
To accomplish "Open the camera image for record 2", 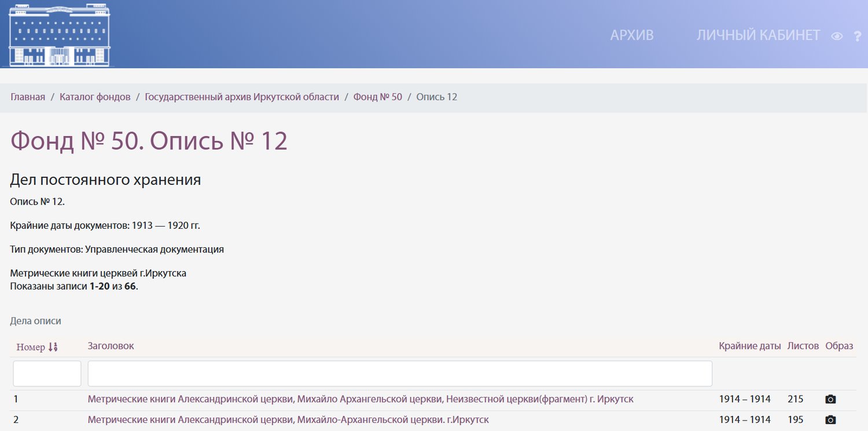I will 830,420.
